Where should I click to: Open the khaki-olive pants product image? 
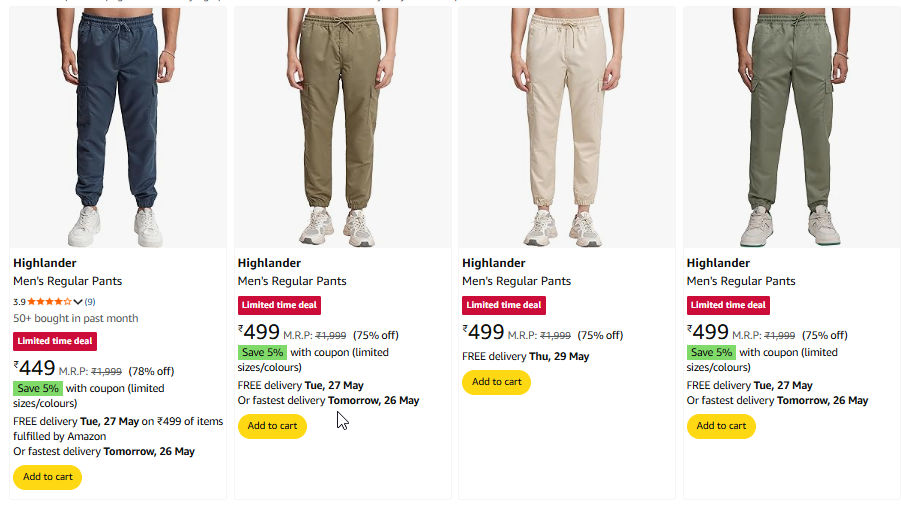(343, 128)
